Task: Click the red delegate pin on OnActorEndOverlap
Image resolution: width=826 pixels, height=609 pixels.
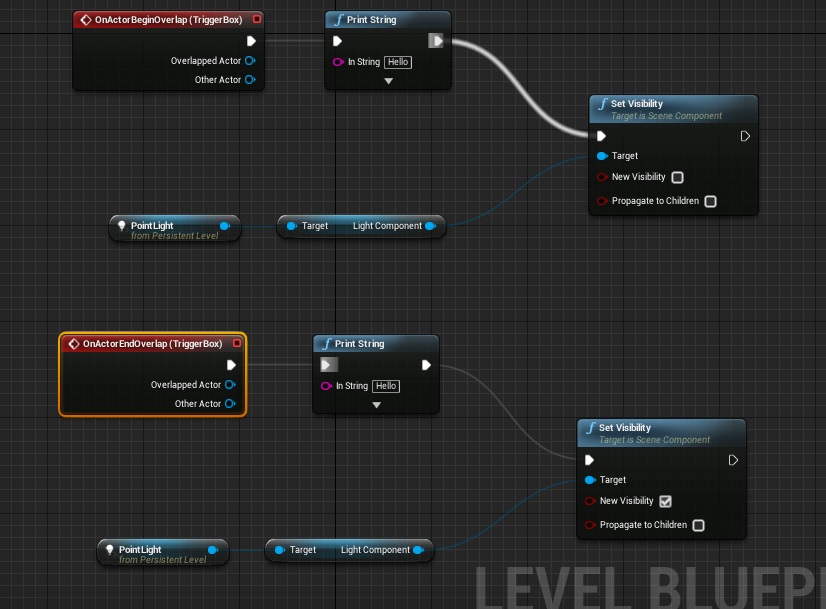Action: (237, 343)
